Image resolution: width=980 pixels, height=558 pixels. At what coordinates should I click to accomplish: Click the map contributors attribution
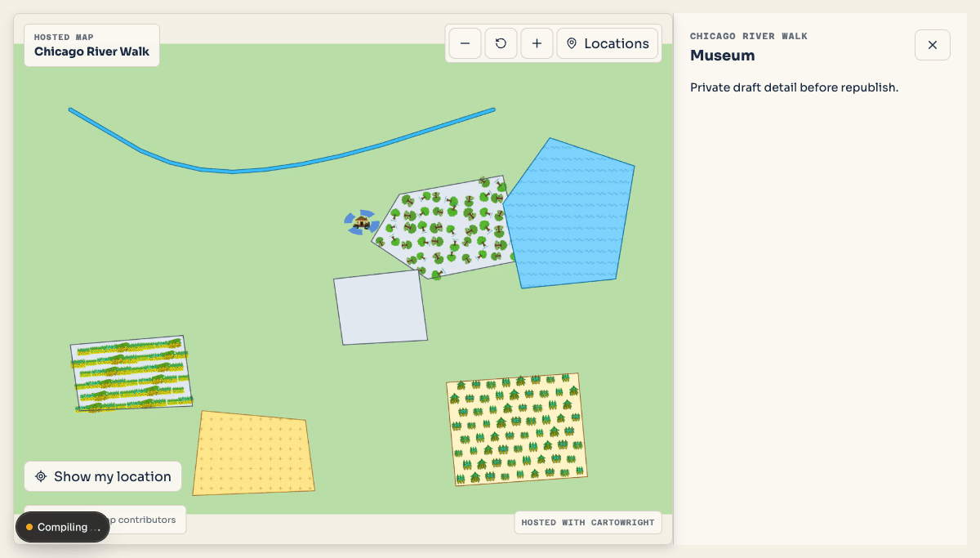click(143, 520)
